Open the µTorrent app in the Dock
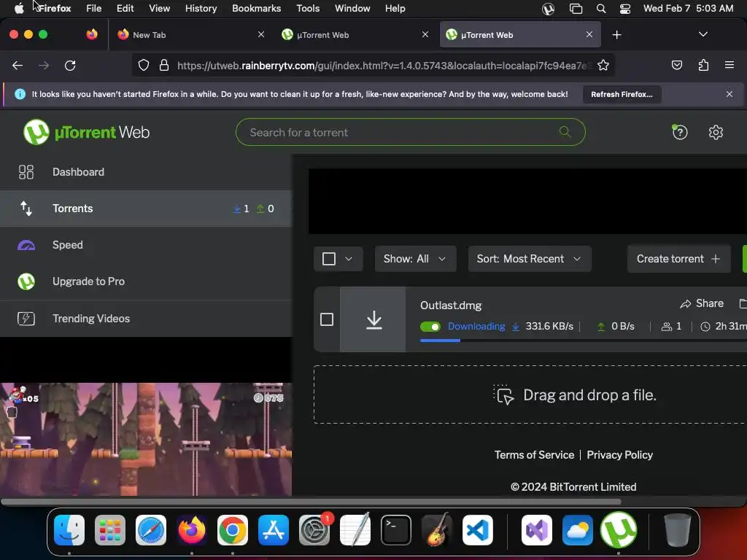 click(619, 530)
